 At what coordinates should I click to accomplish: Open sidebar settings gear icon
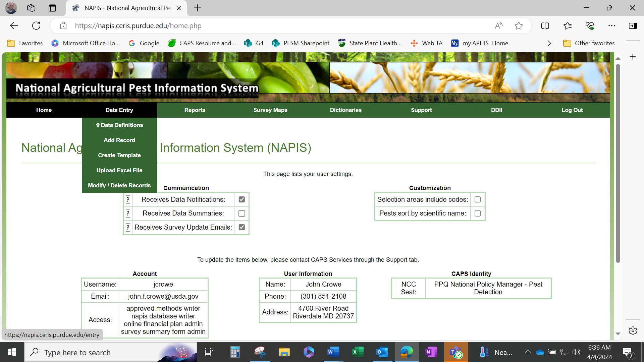[x=633, y=331]
